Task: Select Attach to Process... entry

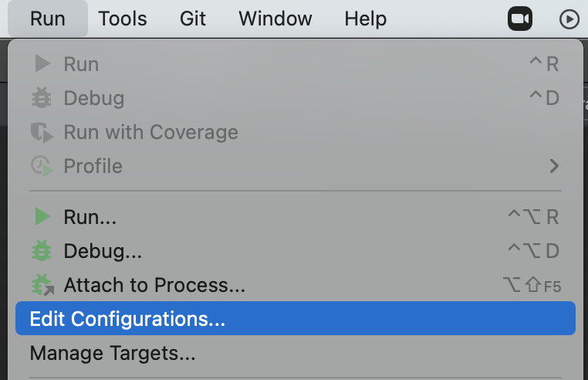Action: (x=154, y=286)
